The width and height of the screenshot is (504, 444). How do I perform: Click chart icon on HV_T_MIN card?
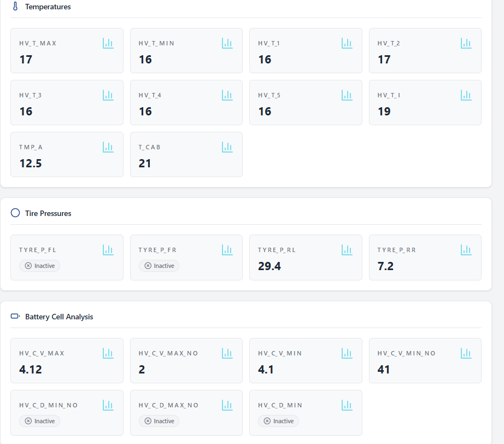click(x=227, y=43)
